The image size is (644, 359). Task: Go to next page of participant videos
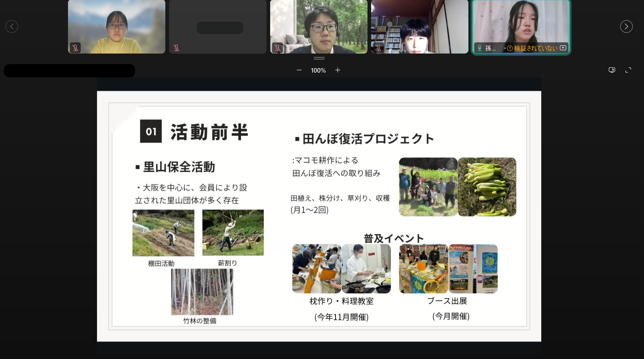[x=626, y=27]
